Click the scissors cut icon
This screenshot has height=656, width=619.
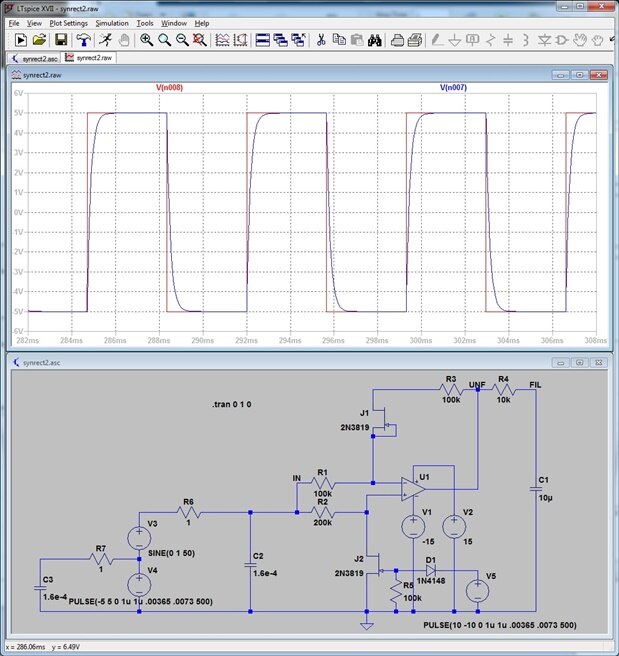tap(321, 40)
